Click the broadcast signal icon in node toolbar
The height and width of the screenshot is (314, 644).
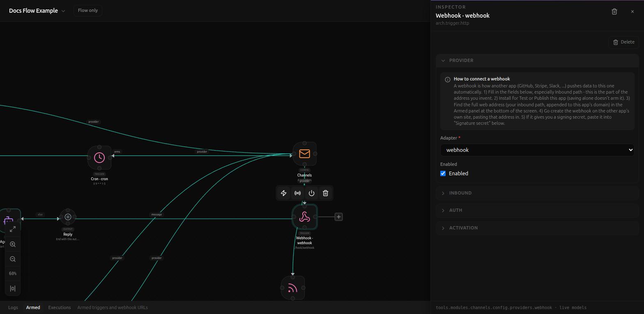(x=298, y=193)
